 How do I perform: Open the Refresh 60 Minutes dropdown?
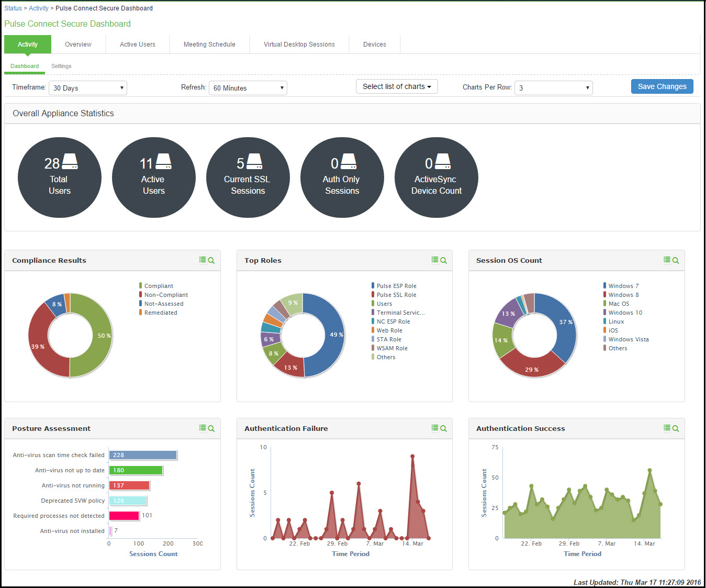click(x=248, y=88)
